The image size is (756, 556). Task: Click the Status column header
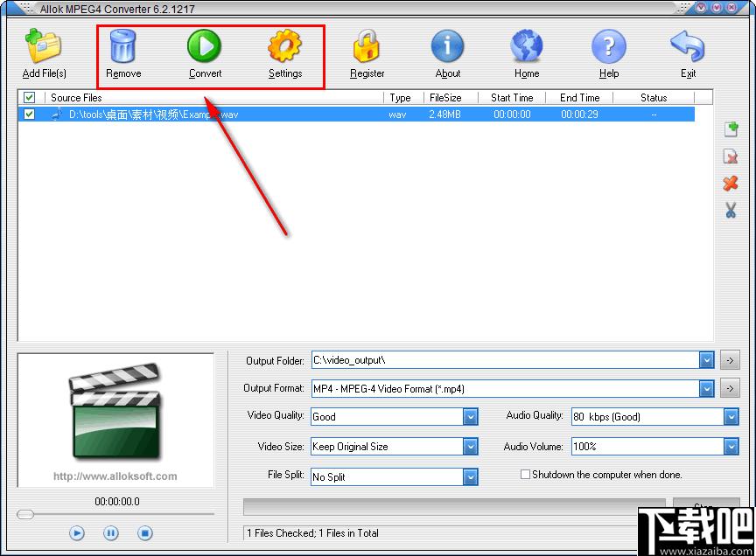tap(654, 98)
